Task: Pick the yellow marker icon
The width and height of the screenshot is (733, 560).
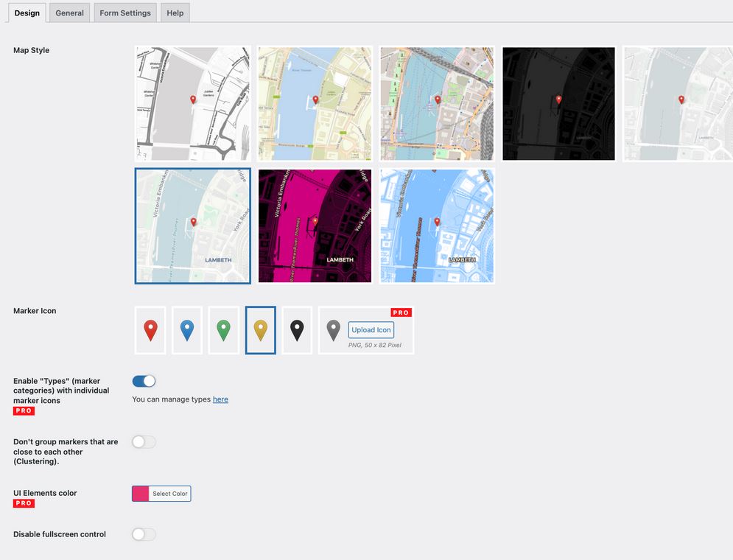Action: pos(260,331)
